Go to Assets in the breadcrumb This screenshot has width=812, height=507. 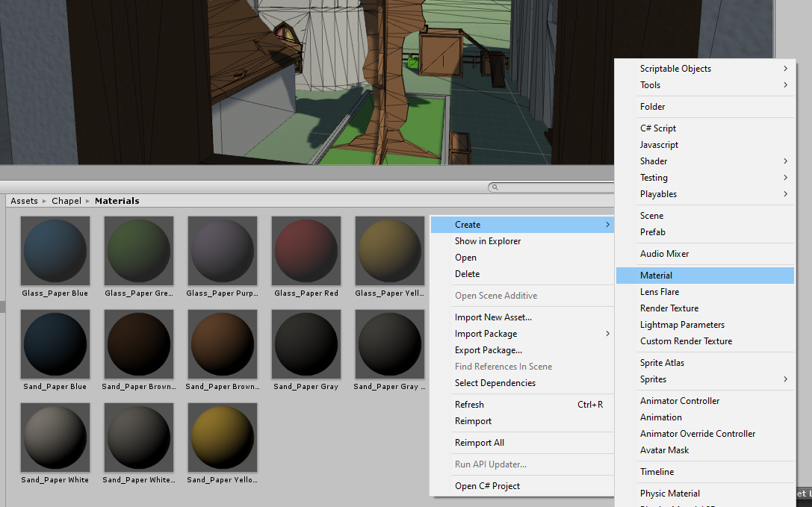click(x=25, y=201)
